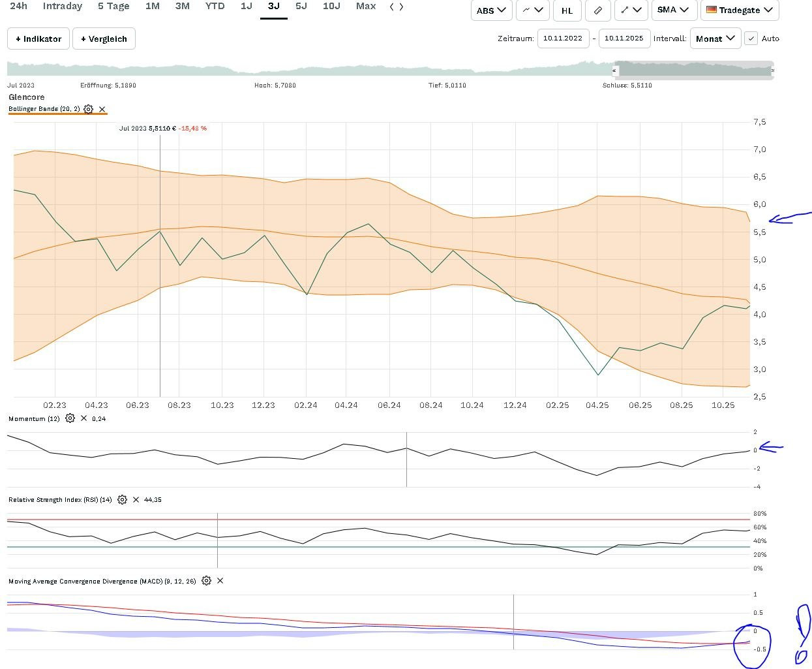This screenshot has height=669, width=812.
Task: Click the start date field 10.11.2022
Action: 563,39
